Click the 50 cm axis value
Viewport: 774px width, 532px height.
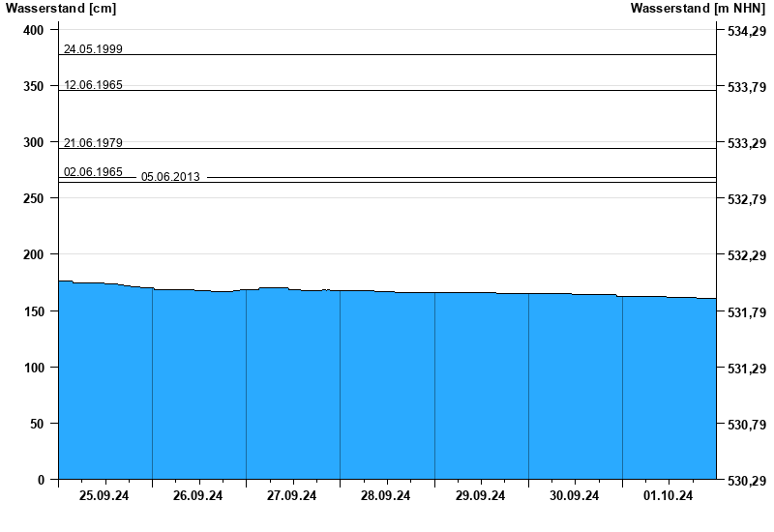click(x=37, y=424)
